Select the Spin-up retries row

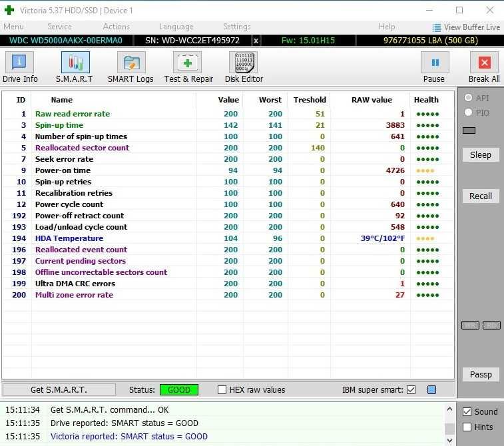coord(228,182)
